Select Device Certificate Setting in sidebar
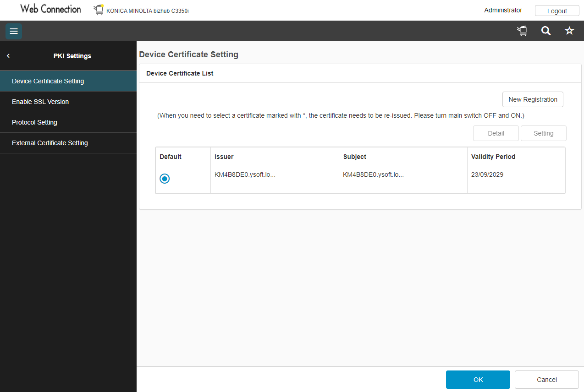Screen dimensions: 584x392 pyautogui.click(x=48, y=81)
